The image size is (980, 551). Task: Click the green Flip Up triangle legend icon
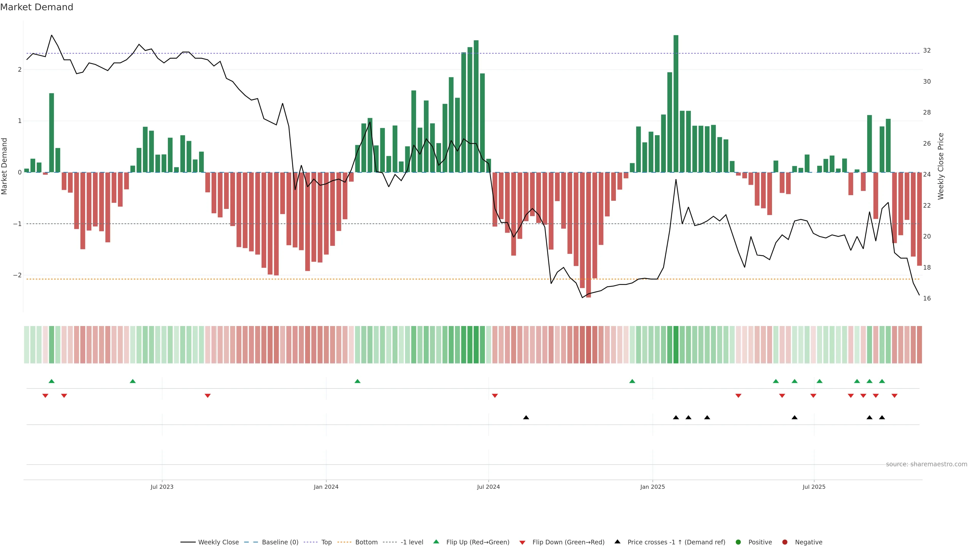coord(436,542)
